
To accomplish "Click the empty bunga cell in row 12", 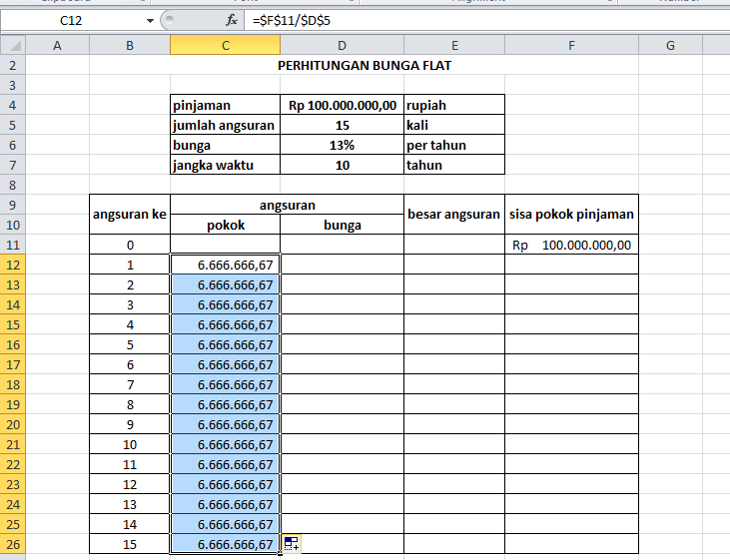I will click(x=342, y=265).
